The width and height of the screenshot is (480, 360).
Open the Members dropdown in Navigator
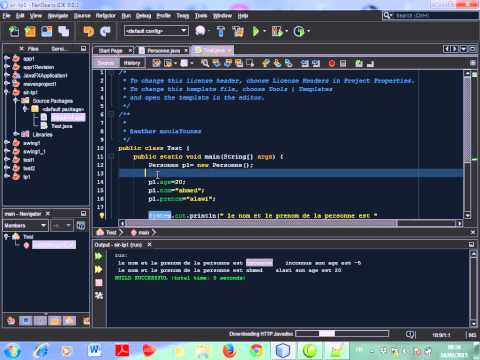[x=25, y=226]
